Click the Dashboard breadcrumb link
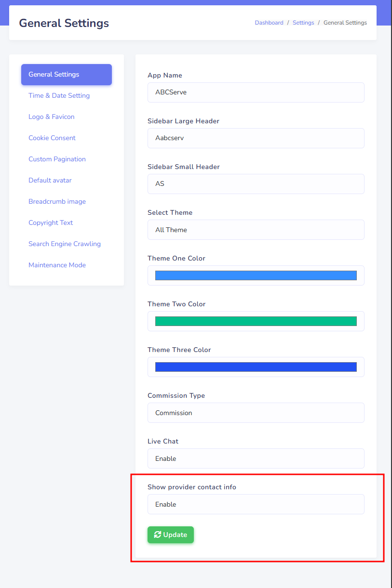 coord(269,23)
